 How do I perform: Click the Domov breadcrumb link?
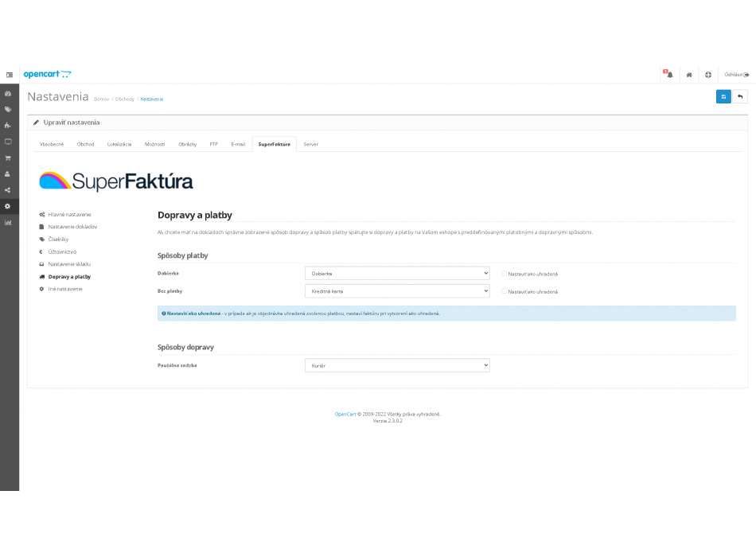(x=102, y=99)
